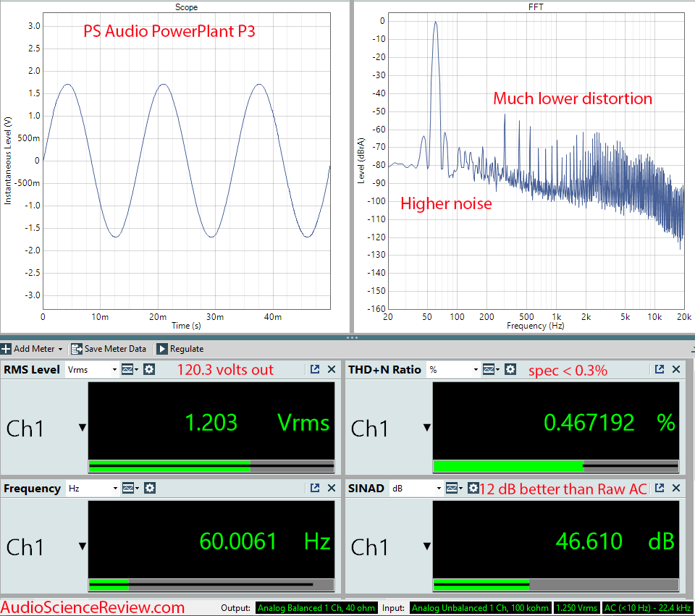Click Output 'Analog Balanced 1 Ch, 40 ohm' status

click(x=316, y=608)
